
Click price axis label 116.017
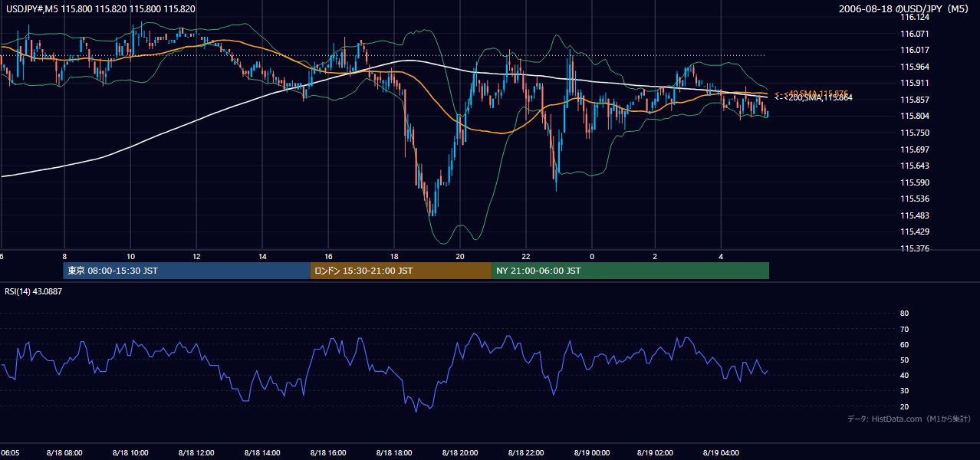click(915, 50)
